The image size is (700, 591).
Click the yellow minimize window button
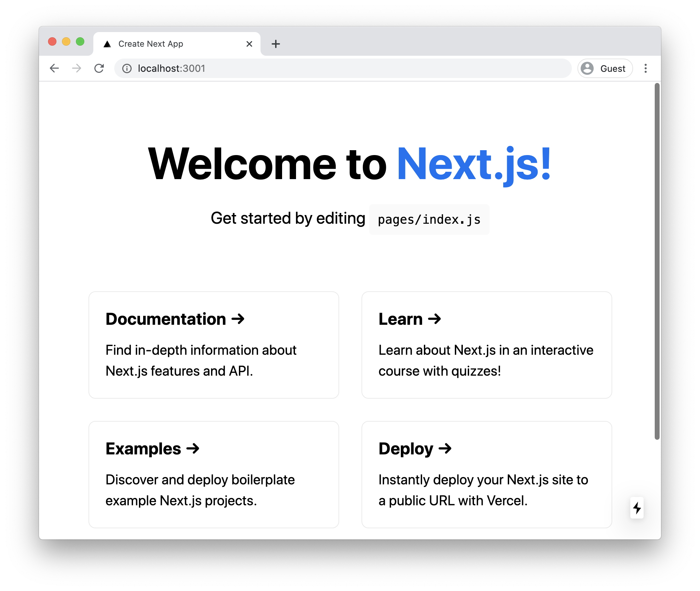66,41
